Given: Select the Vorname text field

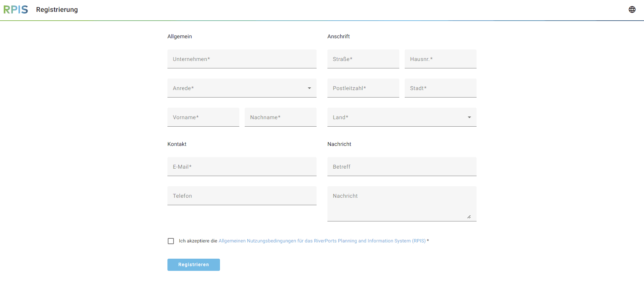Looking at the screenshot, I should (203, 117).
